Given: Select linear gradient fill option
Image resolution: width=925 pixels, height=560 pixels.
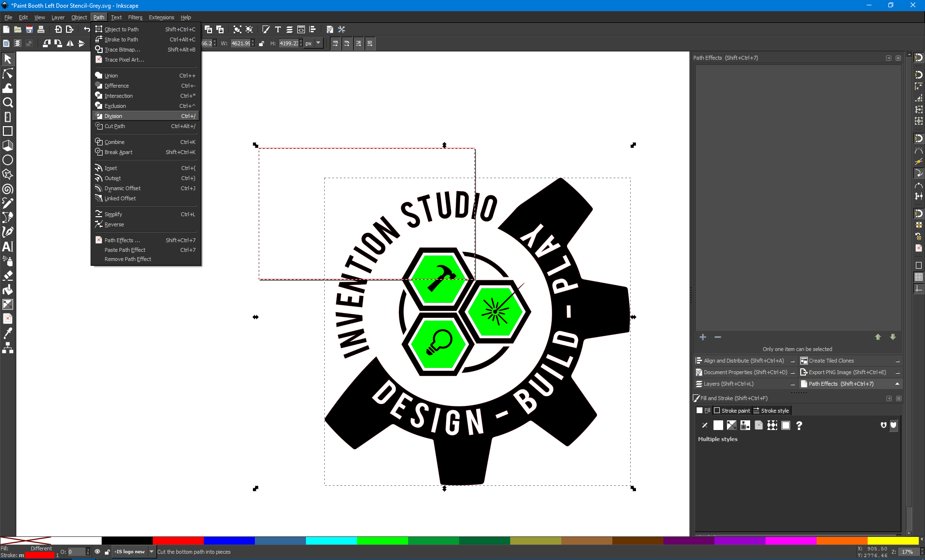Looking at the screenshot, I should (732, 425).
